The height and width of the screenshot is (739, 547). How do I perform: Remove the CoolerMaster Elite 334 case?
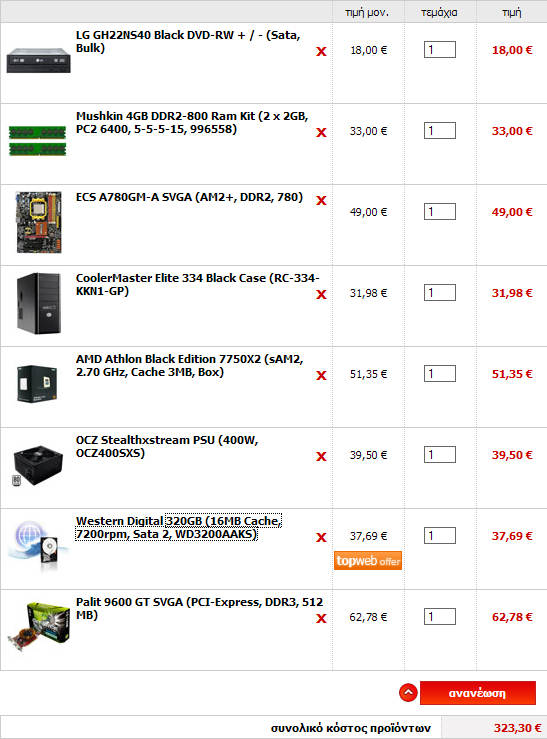pos(321,294)
